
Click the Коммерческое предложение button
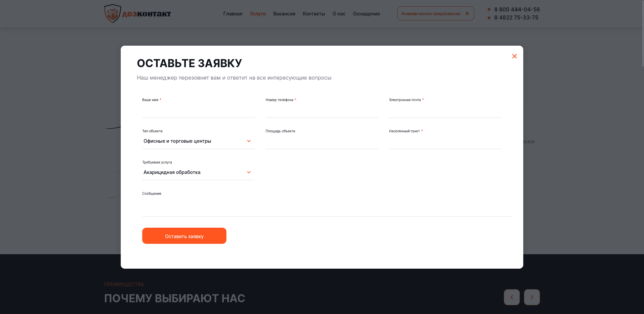pos(436,13)
